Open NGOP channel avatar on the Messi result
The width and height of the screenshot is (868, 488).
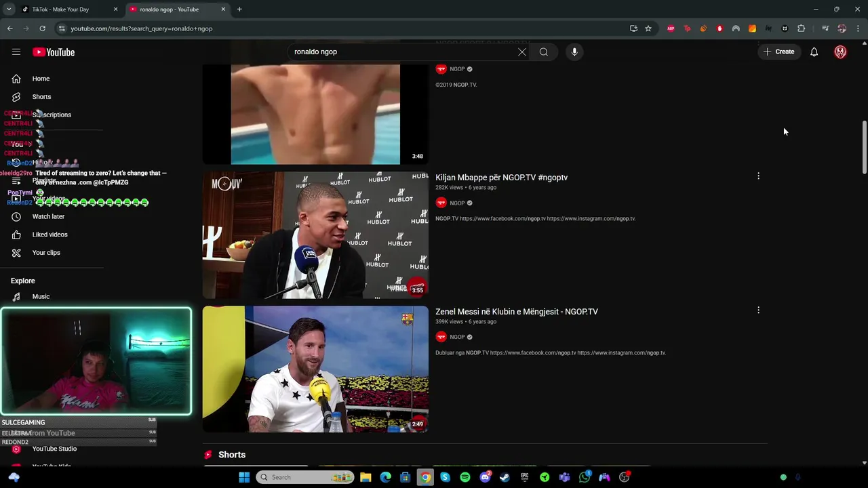pyautogui.click(x=441, y=337)
